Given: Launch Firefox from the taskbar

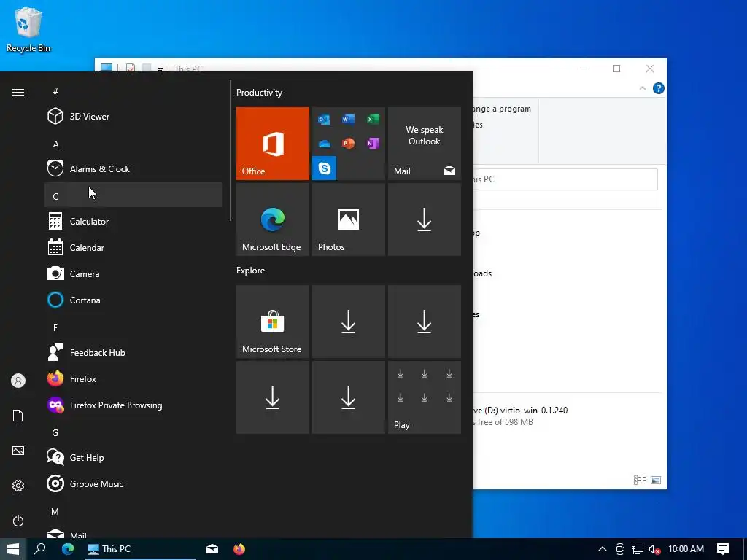Looking at the screenshot, I should point(239,549).
